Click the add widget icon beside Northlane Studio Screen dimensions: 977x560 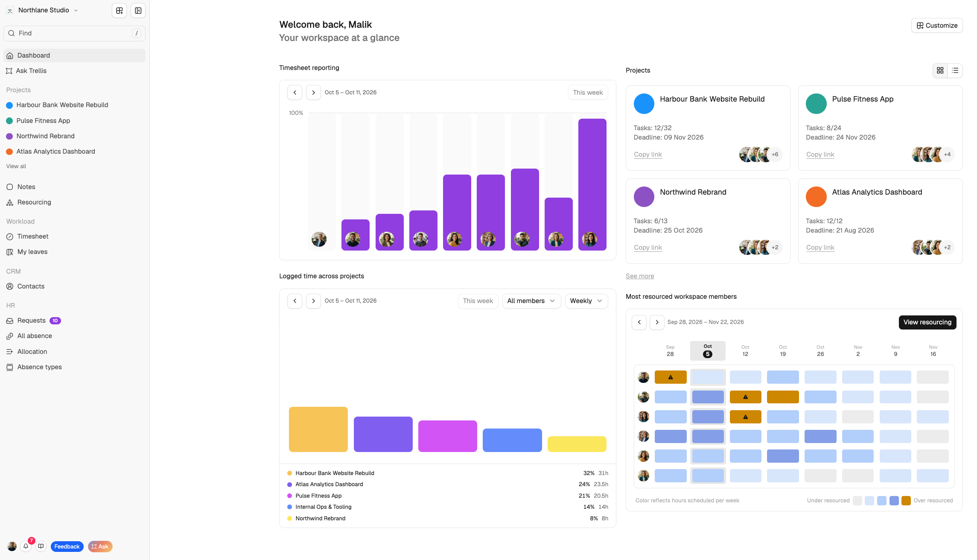pos(120,11)
